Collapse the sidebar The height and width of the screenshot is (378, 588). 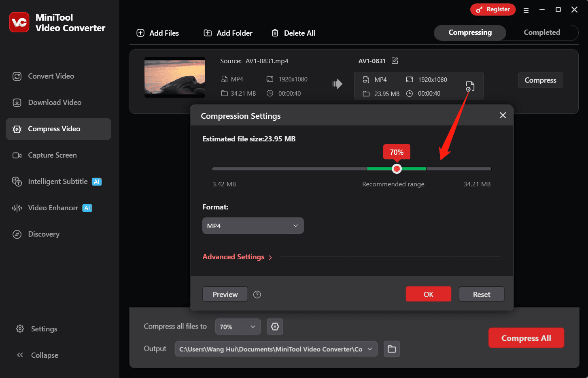click(37, 355)
